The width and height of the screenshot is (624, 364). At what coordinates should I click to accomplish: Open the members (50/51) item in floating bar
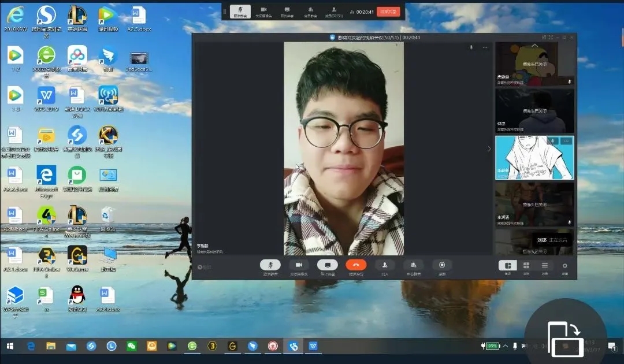click(x=334, y=12)
